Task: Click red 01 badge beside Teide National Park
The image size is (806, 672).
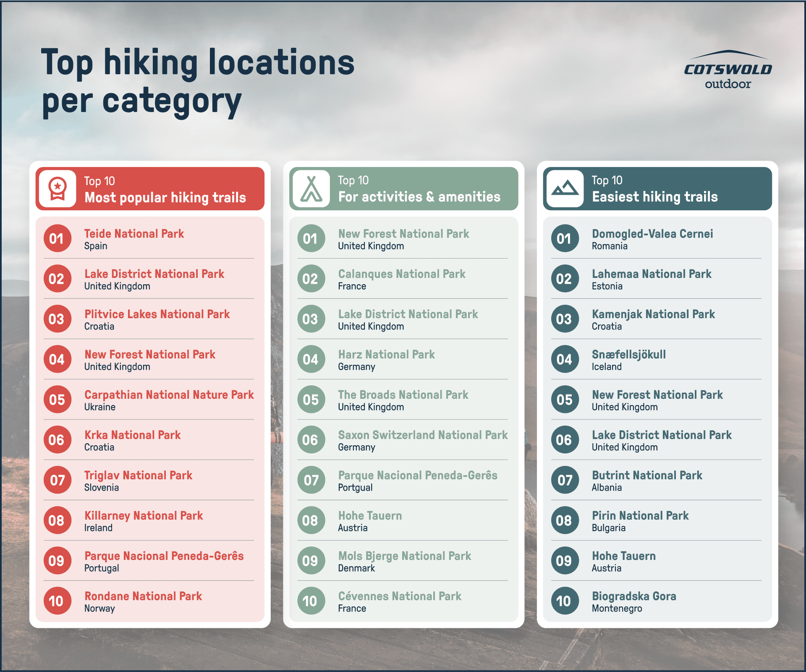Action: pyautogui.click(x=57, y=238)
